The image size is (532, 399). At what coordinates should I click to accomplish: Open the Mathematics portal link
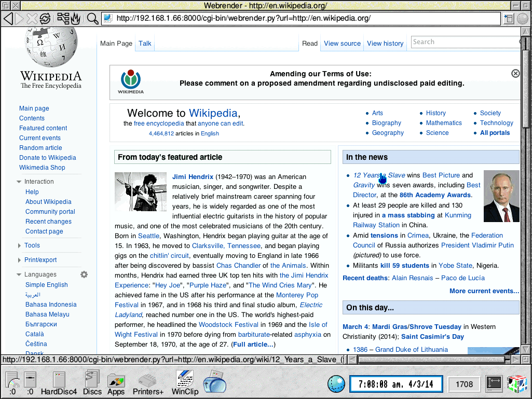(444, 123)
